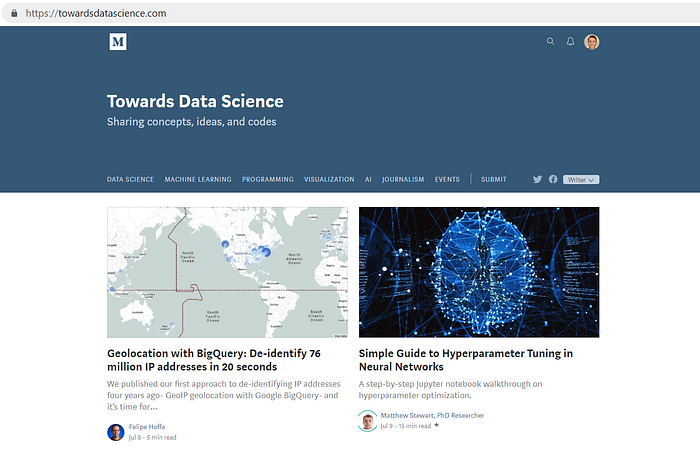Click Matthew Stewart's avatar picture

(x=367, y=421)
